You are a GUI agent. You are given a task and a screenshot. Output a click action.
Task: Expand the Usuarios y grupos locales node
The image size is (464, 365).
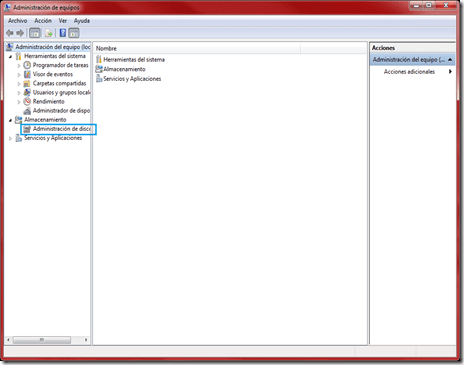pos(19,93)
